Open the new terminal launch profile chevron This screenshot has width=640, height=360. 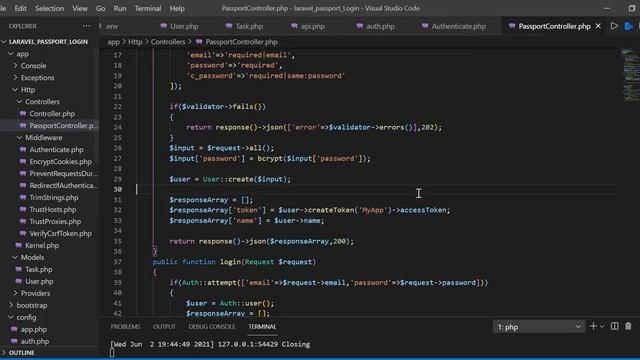602,327
